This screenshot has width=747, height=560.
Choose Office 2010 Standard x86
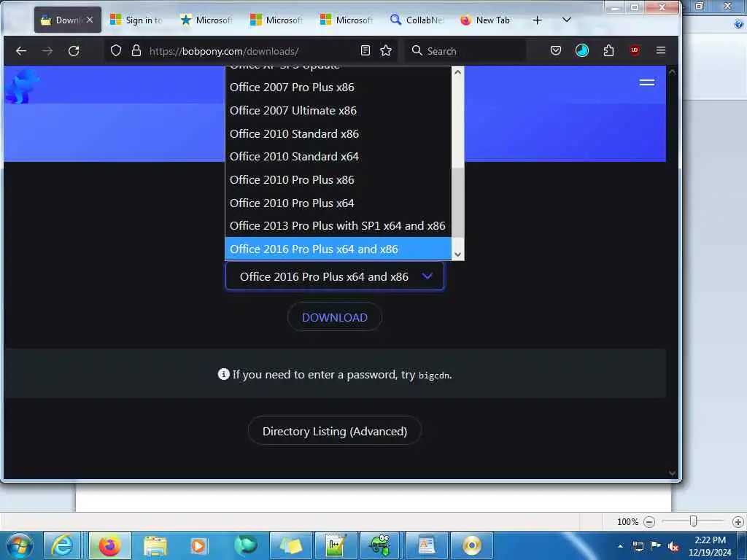click(338, 134)
